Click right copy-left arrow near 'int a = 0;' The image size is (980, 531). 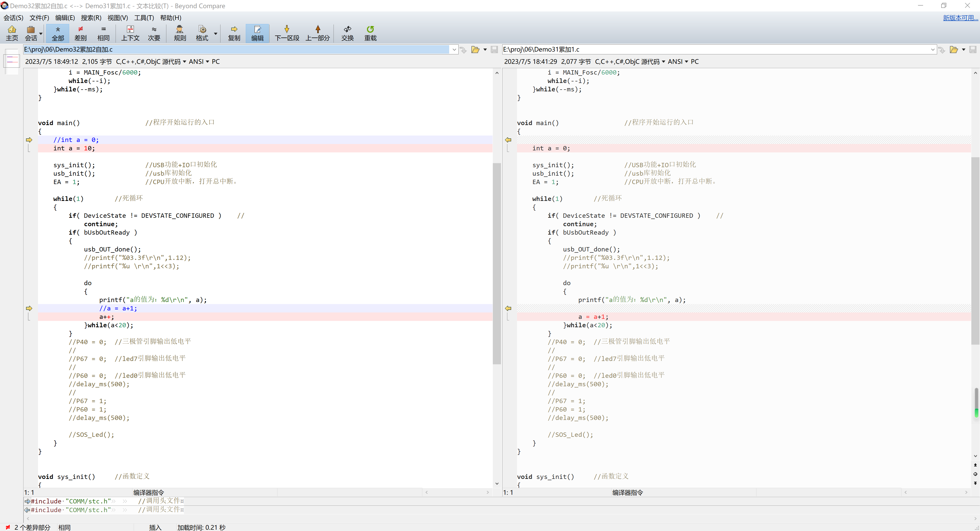508,140
